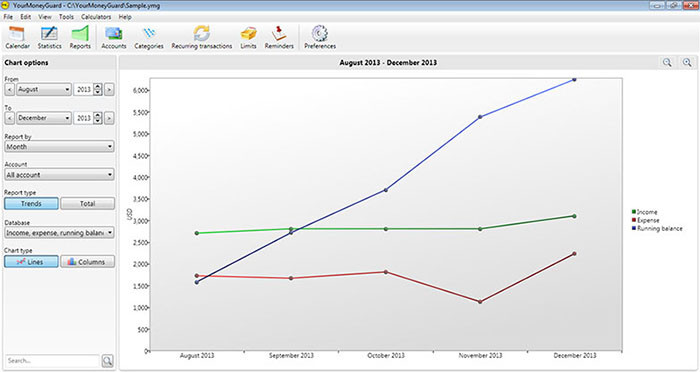Switch chart type to Lines
Image resolution: width=700 pixels, height=372 pixels.
(x=31, y=262)
